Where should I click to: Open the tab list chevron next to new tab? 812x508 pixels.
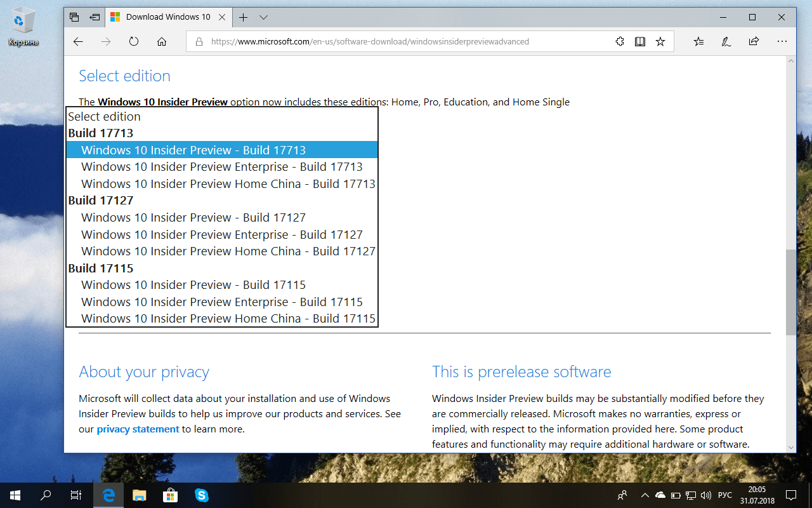[x=263, y=17]
